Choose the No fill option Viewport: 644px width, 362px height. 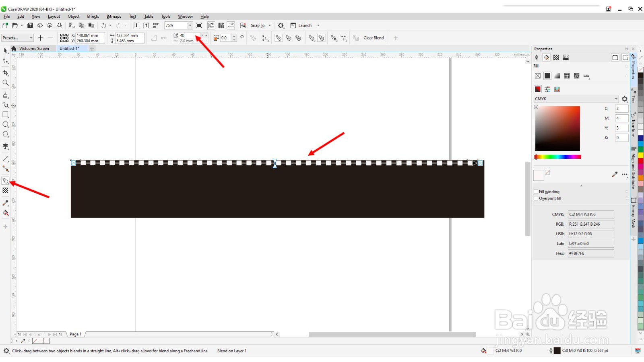[538, 76]
